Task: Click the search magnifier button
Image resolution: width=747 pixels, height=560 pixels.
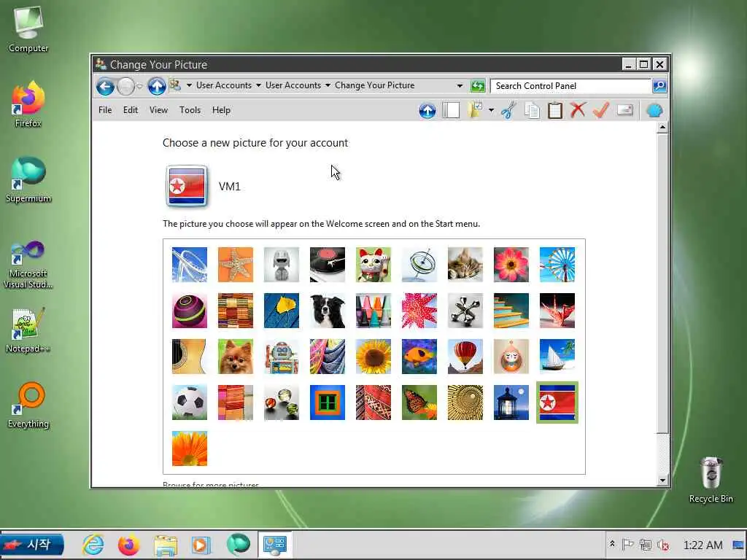Action: click(x=659, y=86)
